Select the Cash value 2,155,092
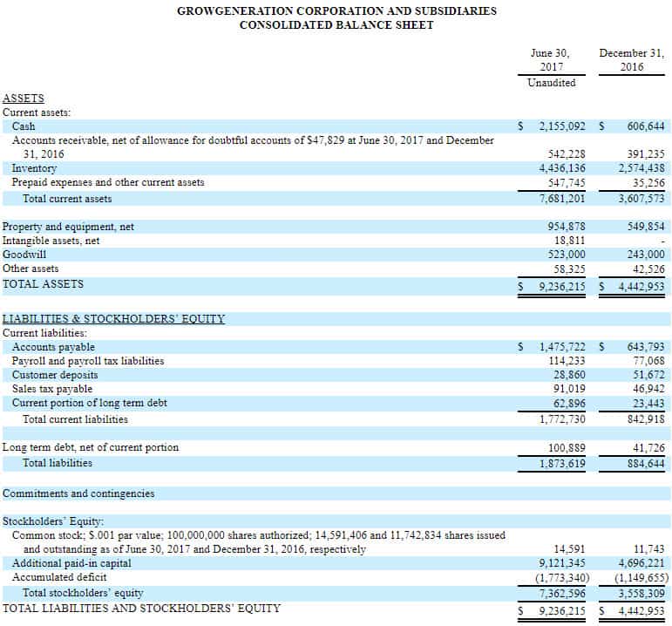This screenshot has height=626, width=672. tap(561, 126)
